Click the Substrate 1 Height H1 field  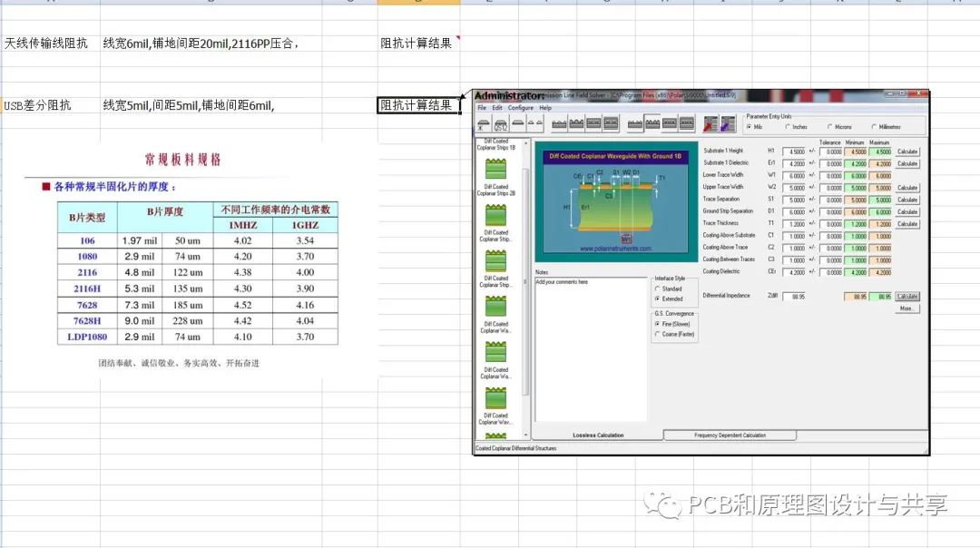click(794, 152)
